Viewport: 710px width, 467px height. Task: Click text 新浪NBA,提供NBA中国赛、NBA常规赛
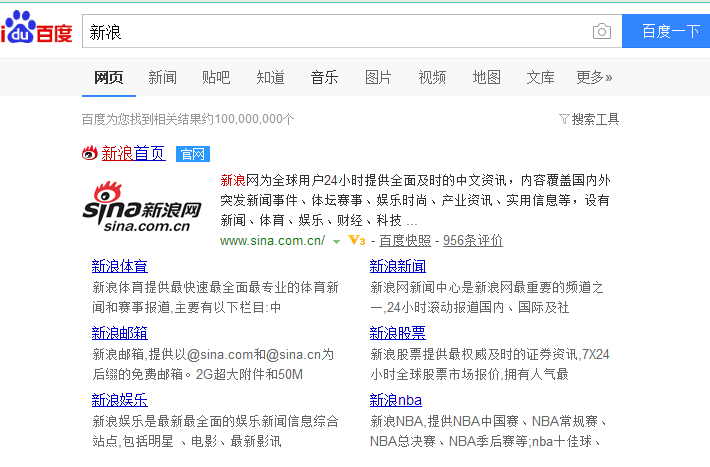(488, 421)
